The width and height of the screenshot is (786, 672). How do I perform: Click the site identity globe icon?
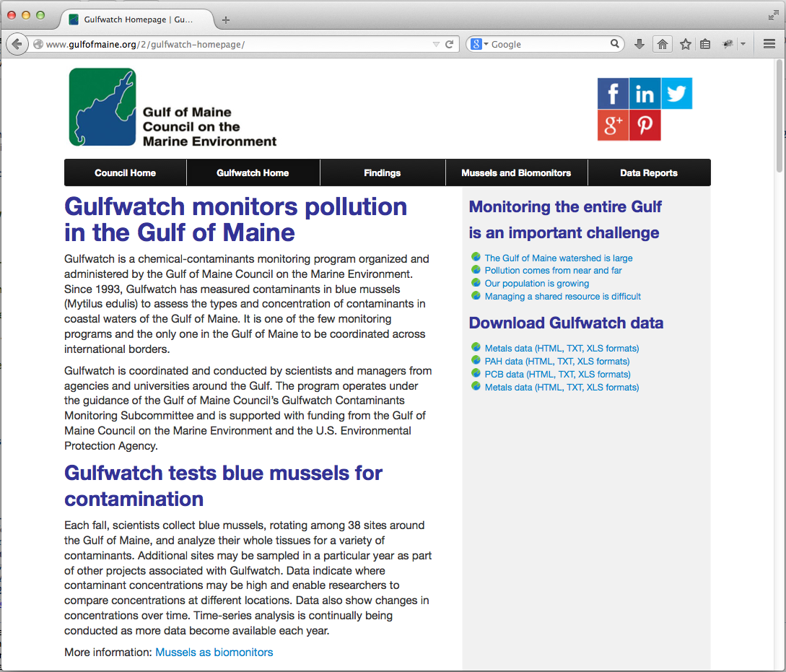point(38,44)
